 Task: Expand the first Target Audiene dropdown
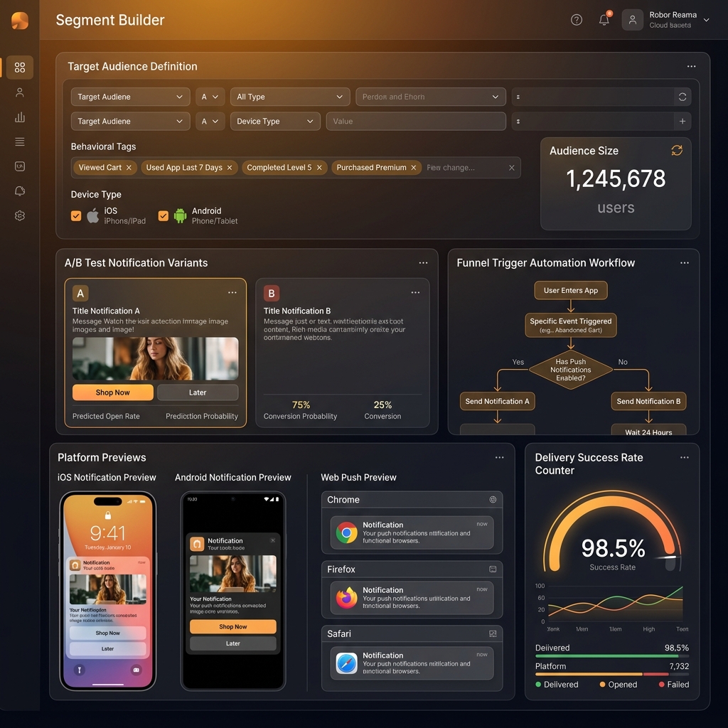131,97
